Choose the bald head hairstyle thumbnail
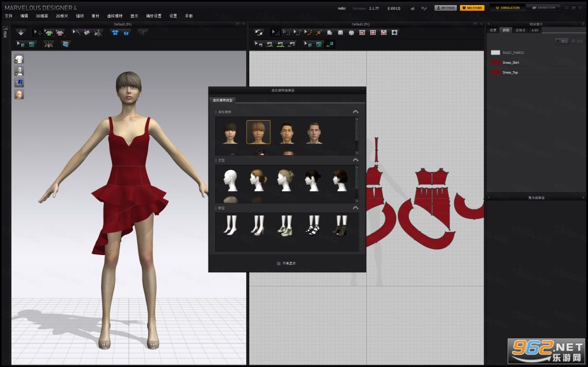 pyautogui.click(x=230, y=180)
